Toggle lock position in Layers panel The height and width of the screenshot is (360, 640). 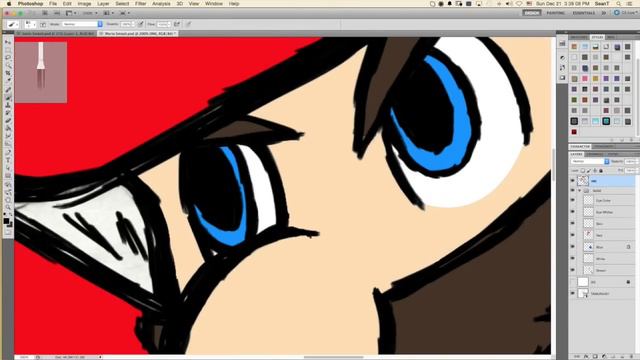click(x=595, y=171)
